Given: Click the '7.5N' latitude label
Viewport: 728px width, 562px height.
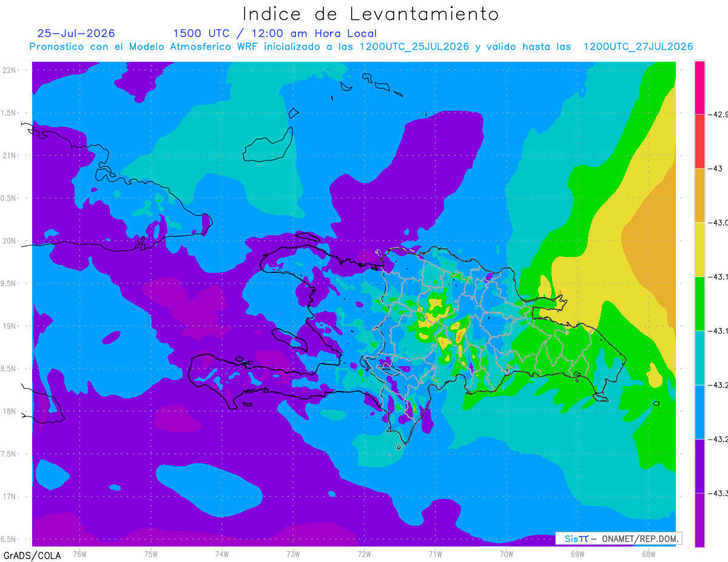Looking at the screenshot, I should coord(9,454).
